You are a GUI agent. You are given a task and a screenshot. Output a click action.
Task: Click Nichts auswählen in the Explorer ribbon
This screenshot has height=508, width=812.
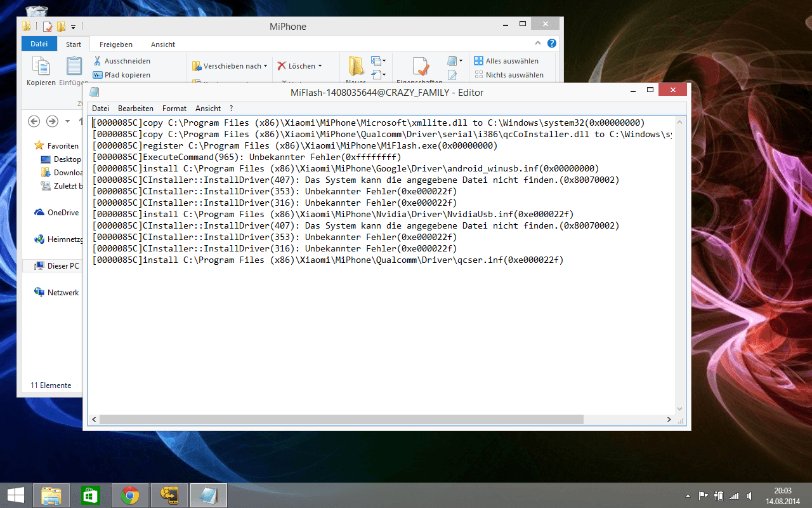pos(509,75)
